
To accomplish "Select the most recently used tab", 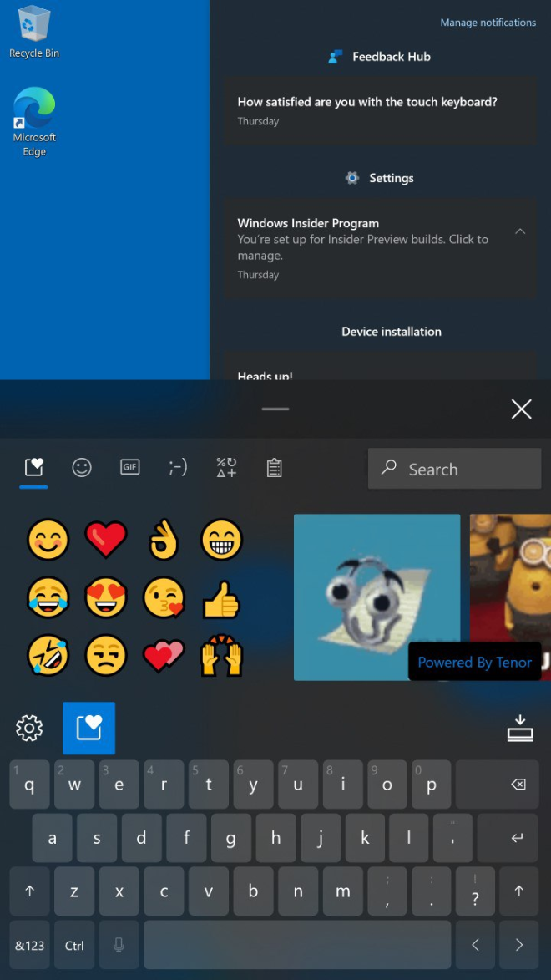I will click(33, 468).
